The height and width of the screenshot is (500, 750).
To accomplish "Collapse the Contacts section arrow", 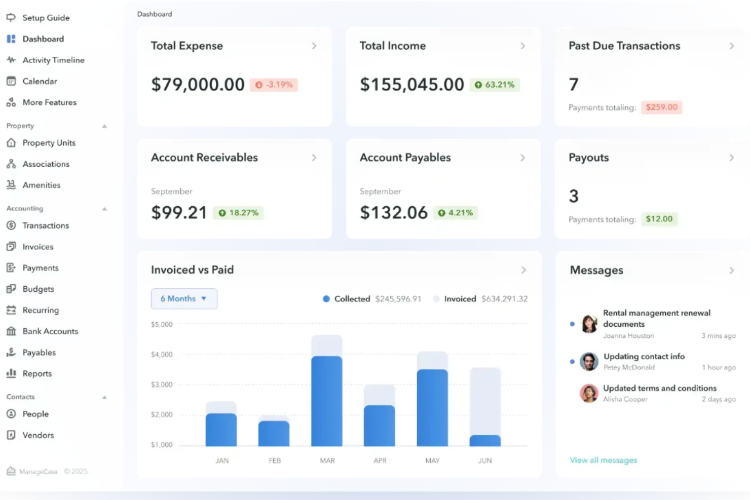I will 104,397.
